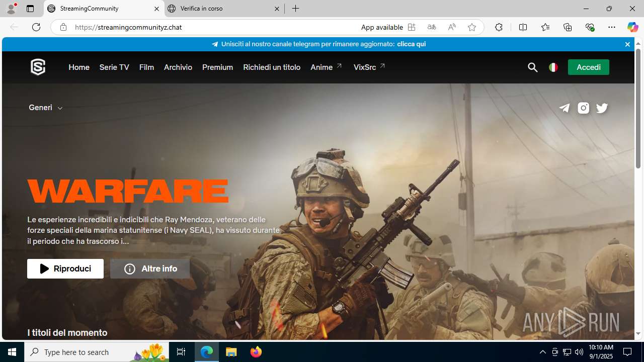Click the StreamingCommunity site logo
644x362 pixels.
(x=38, y=67)
